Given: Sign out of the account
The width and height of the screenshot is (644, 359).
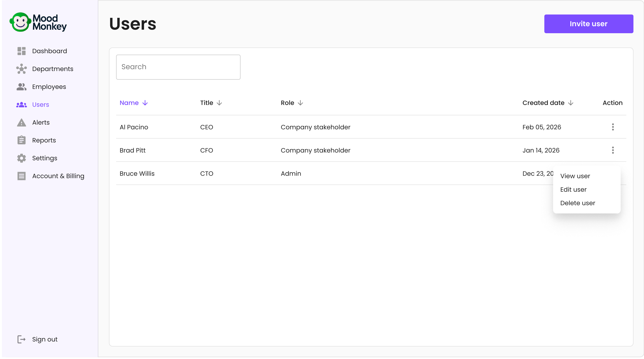Looking at the screenshot, I should [x=45, y=340].
